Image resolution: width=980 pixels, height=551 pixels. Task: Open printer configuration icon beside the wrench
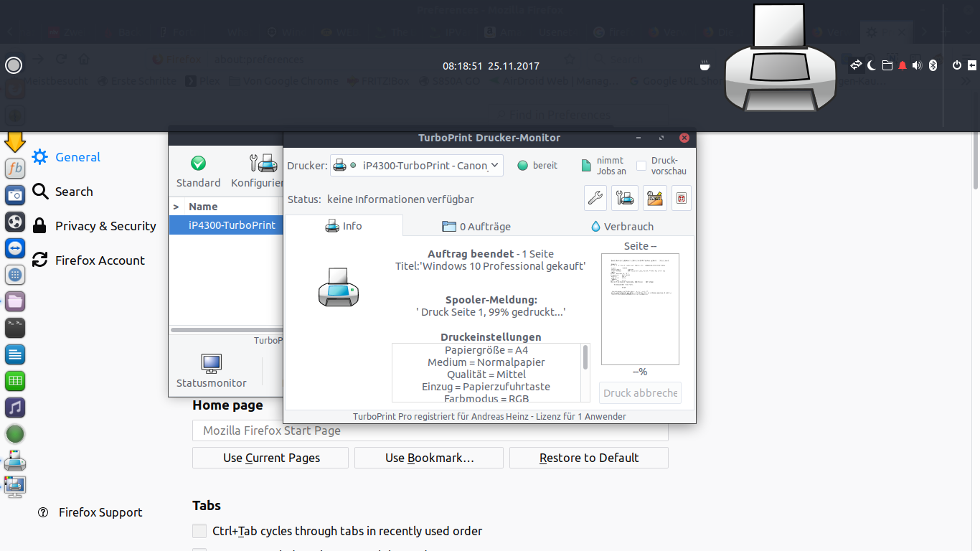[x=625, y=198]
